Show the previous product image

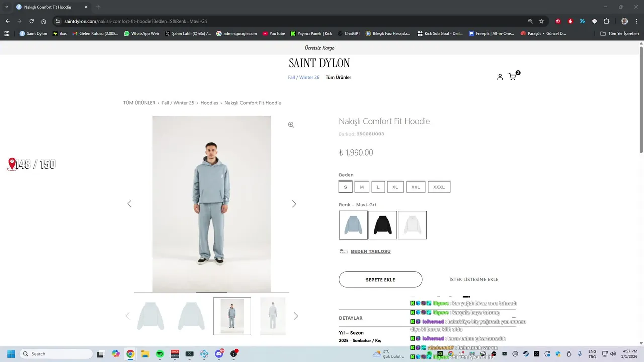pyautogui.click(x=129, y=204)
